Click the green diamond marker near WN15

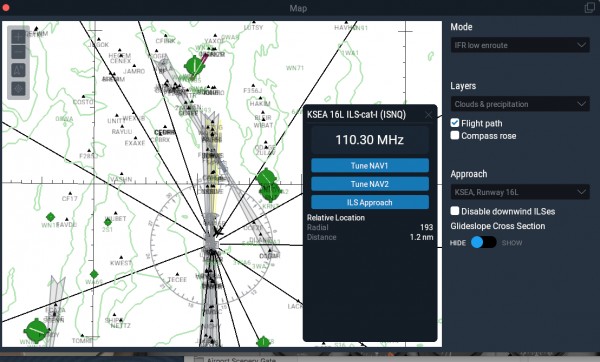[50, 217]
